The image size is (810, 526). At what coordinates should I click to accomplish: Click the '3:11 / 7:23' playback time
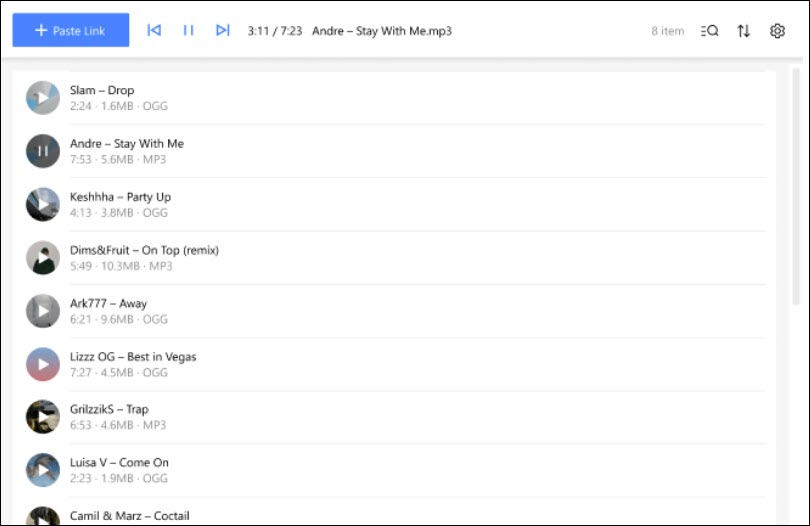[x=275, y=31]
